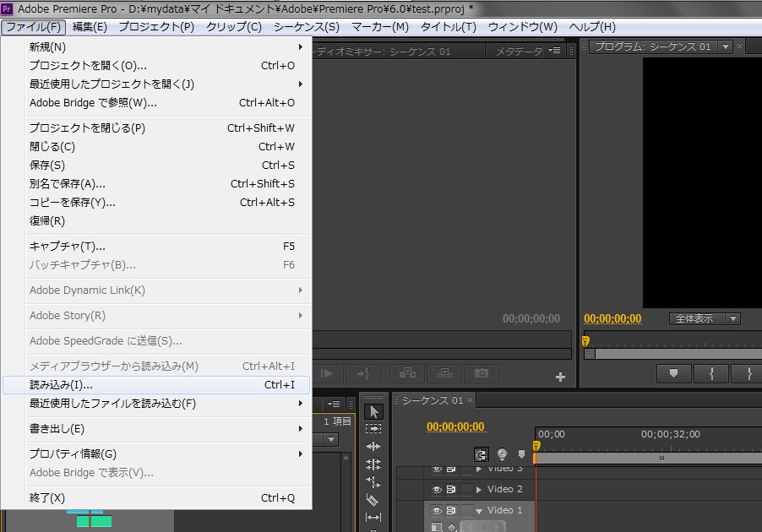Screen dimensions: 762x532
Task: Toggle track lock box on Video 1
Action: pyautogui.click(x=466, y=510)
